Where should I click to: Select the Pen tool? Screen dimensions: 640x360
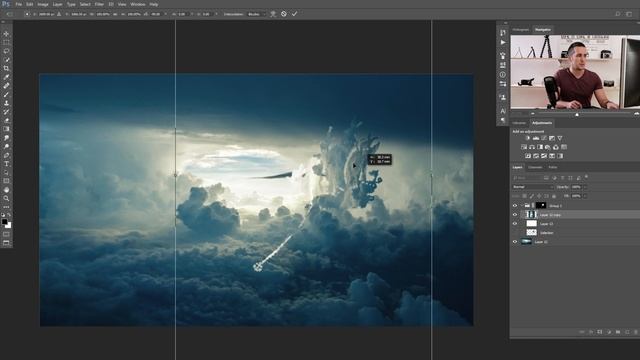(6, 155)
